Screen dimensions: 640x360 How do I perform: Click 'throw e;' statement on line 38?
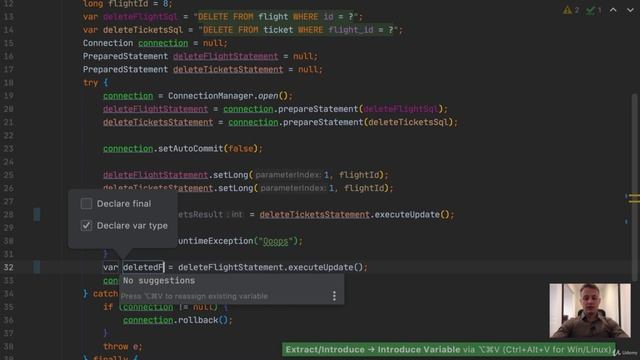pyautogui.click(x=122, y=347)
